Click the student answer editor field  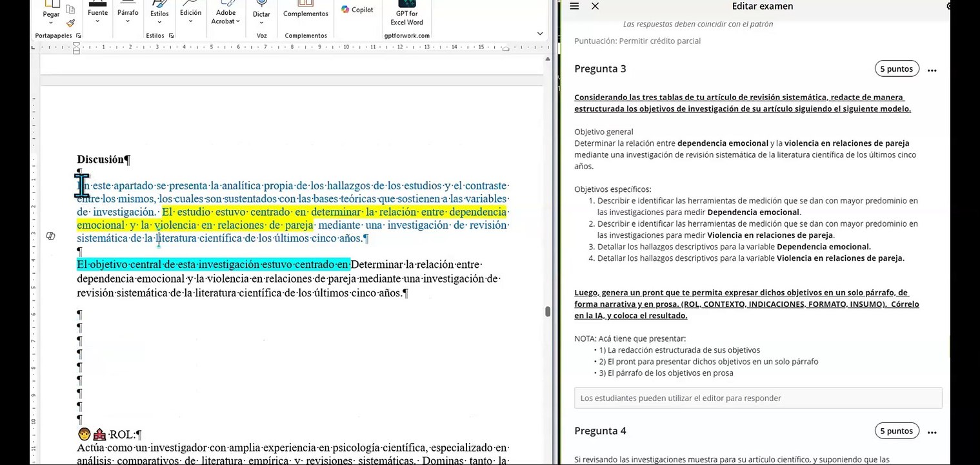pyautogui.click(x=758, y=398)
